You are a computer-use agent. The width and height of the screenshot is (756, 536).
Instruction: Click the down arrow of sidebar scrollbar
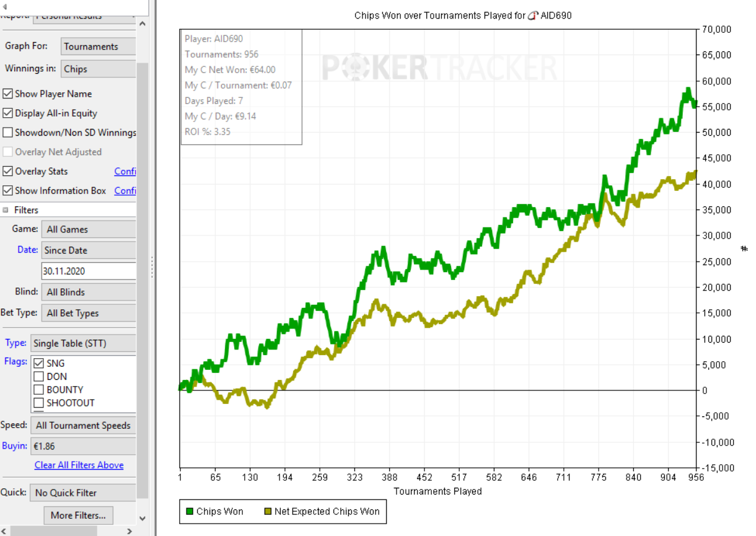coord(142,518)
